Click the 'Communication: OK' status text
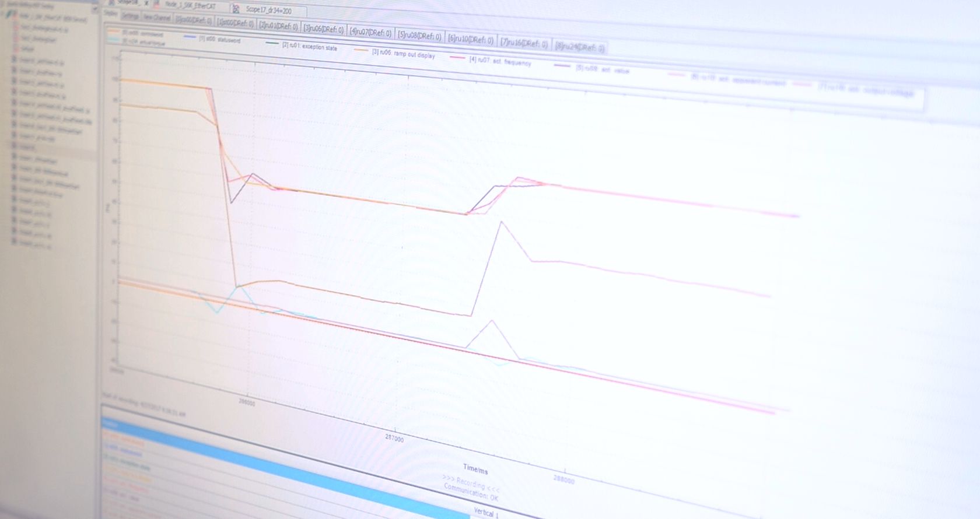The image size is (980, 519). click(x=471, y=492)
